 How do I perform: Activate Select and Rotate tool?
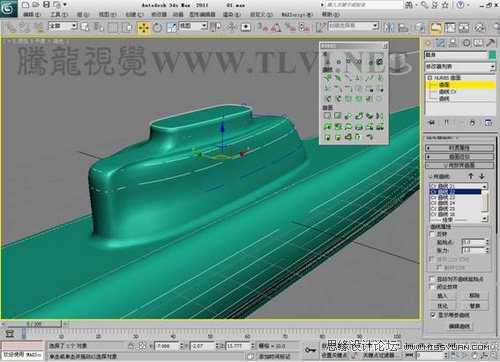[157, 27]
